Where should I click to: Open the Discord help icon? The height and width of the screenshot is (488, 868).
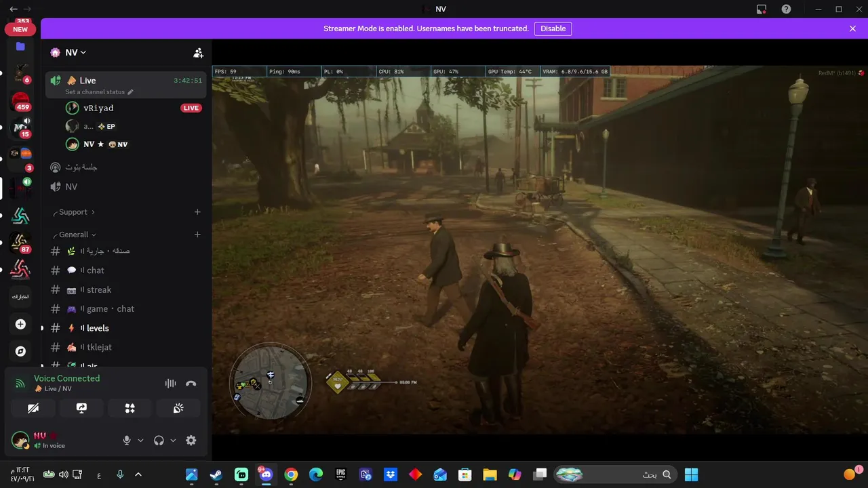pos(786,9)
